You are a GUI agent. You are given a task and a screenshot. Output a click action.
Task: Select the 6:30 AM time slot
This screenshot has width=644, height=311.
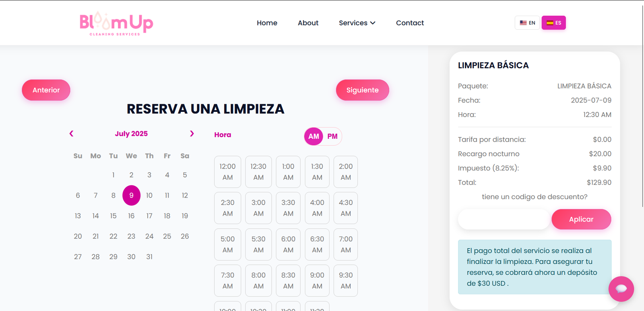coord(317,245)
